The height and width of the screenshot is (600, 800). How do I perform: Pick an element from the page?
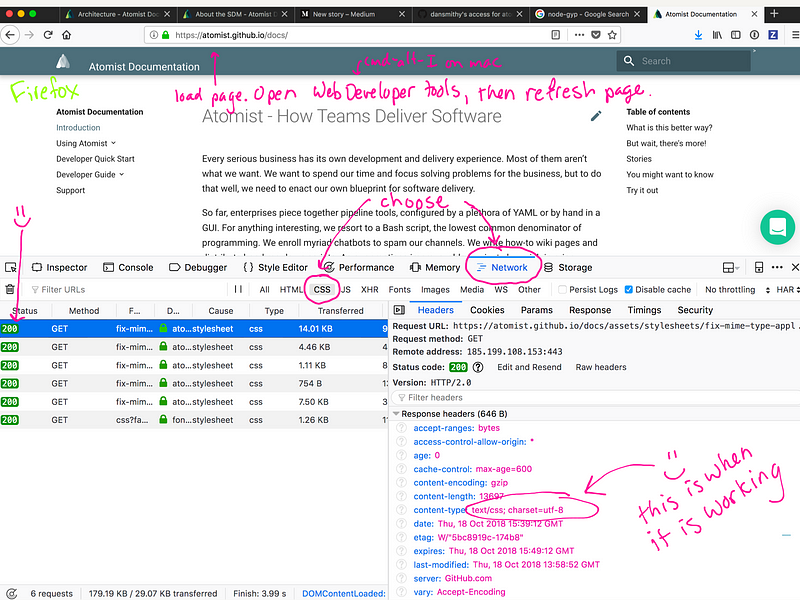(x=11, y=267)
